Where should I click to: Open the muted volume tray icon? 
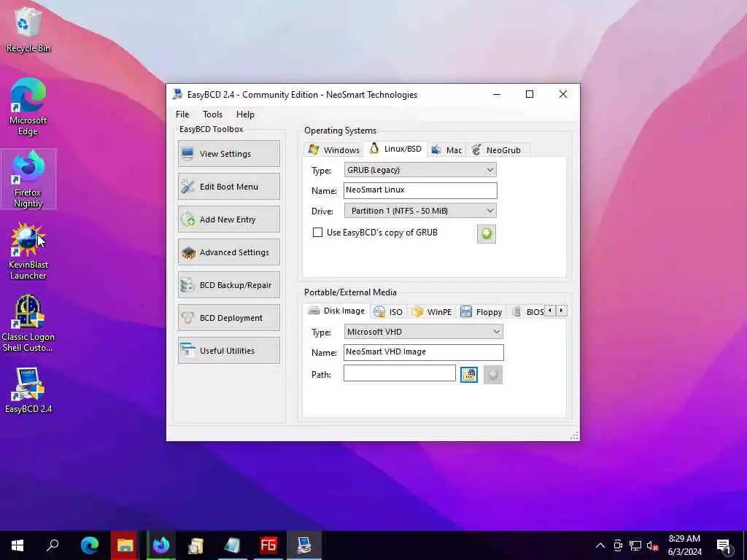click(x=652, y=545)
